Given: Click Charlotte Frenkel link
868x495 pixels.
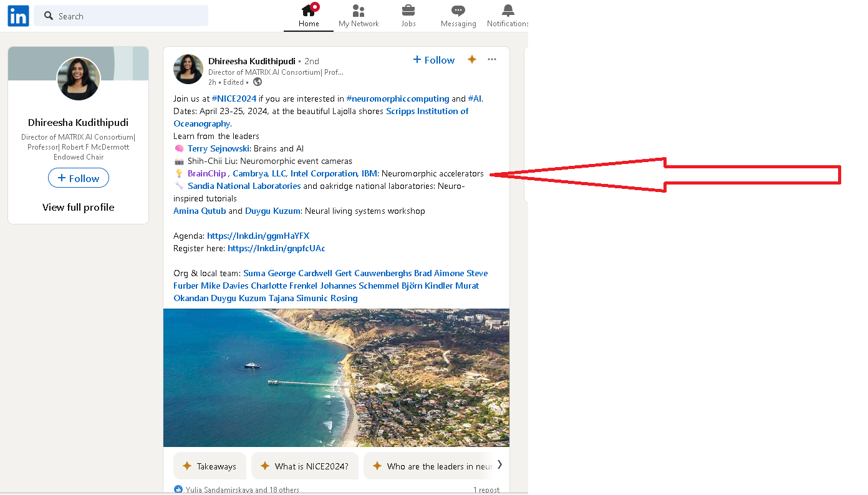Looking at the screenshot, I should 284,286.
